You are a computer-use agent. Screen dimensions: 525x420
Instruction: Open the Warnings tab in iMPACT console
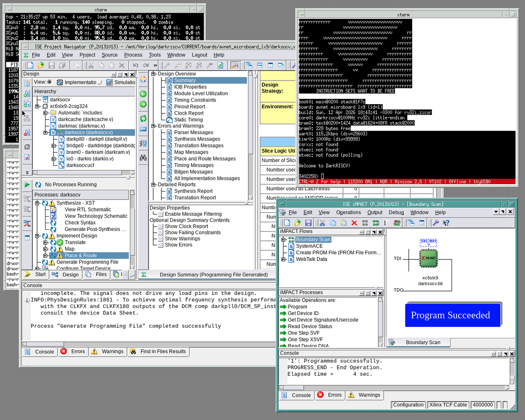click(364, 395)
